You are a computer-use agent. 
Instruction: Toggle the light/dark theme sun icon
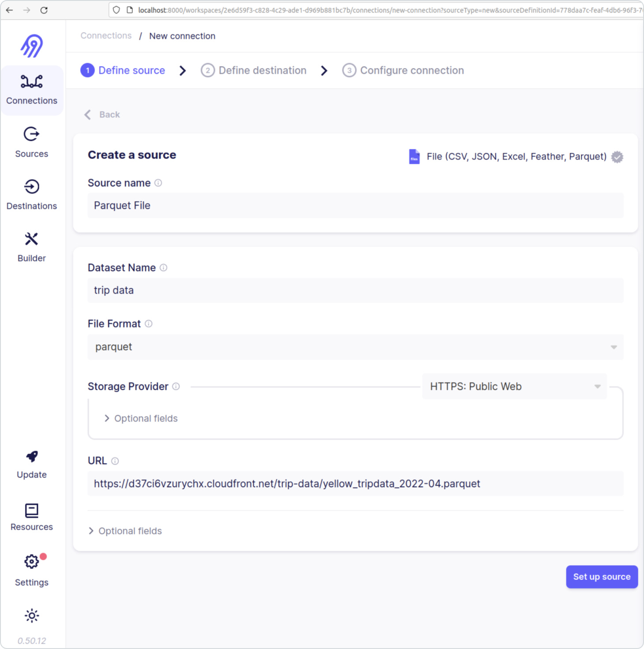click(x=32, y=615)
